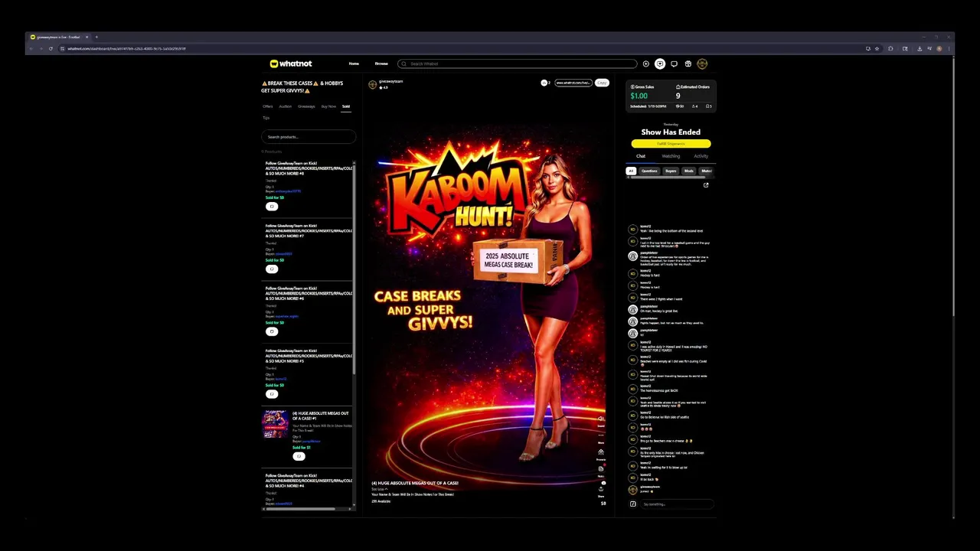Click the Copy link button
Image resolution: width=980 pixels, height=551 pixels.
tap(602, 83)
